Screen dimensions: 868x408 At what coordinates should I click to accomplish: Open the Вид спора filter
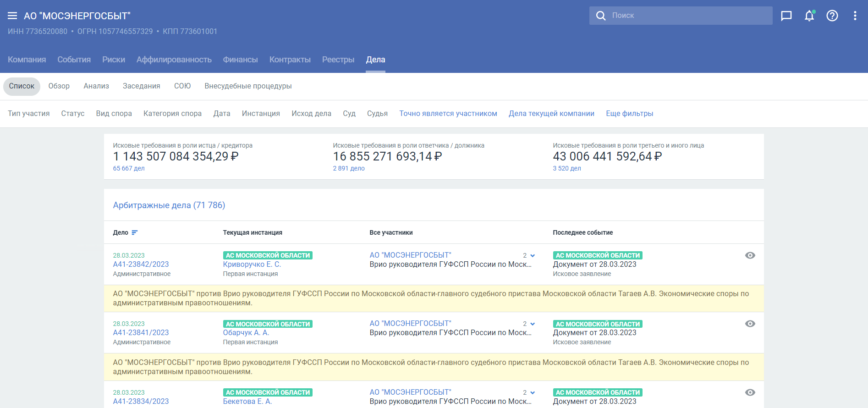(x=114, y=114)
